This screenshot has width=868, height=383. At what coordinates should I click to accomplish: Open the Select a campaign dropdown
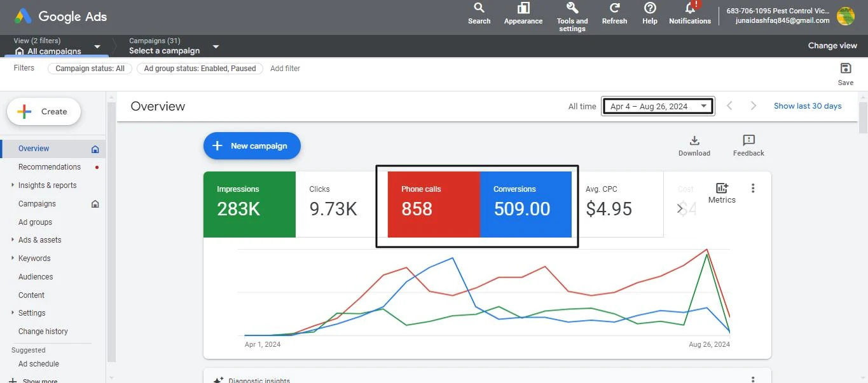(174, 46)
